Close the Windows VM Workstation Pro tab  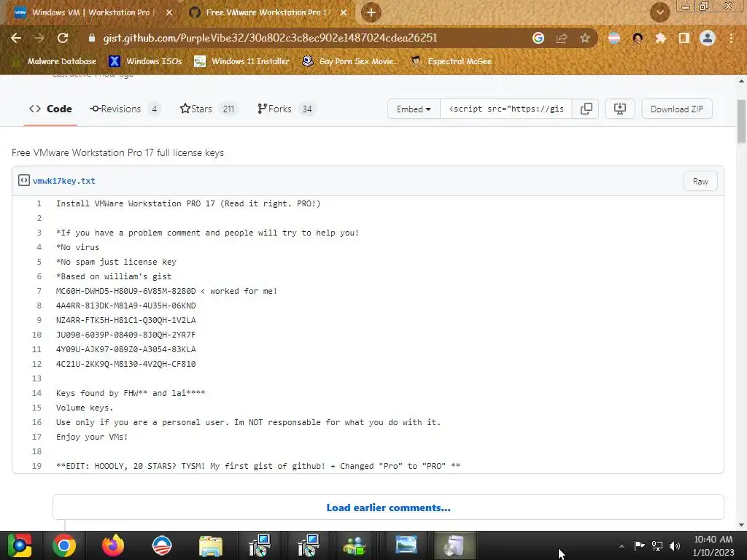[169, 12]
